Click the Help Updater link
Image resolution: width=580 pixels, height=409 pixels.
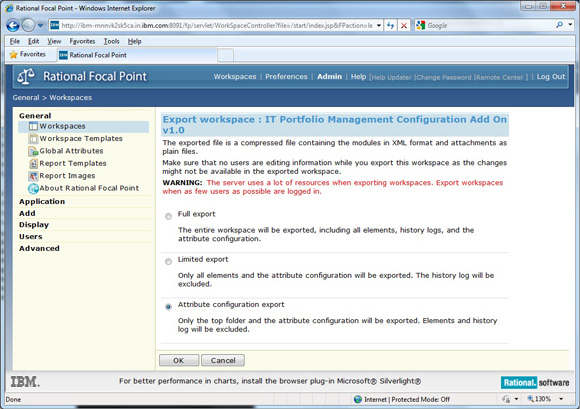point(391,77)
